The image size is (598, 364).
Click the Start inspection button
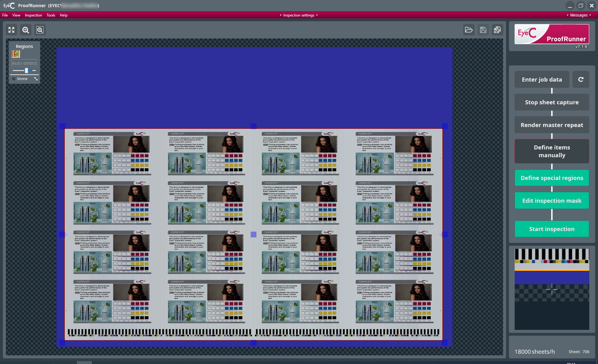coord(552,229)
